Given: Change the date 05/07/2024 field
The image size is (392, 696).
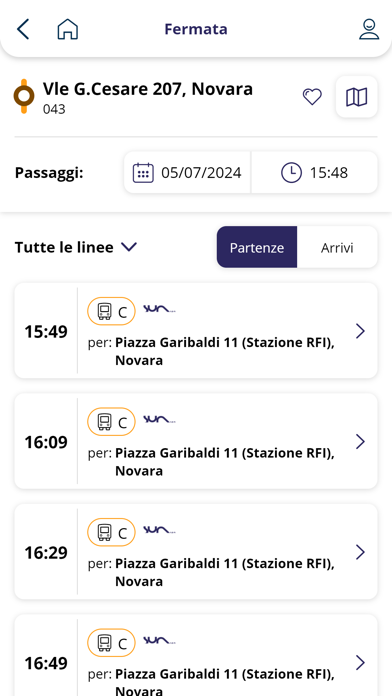Looking at the screenshot, I should tap(187, 173).
